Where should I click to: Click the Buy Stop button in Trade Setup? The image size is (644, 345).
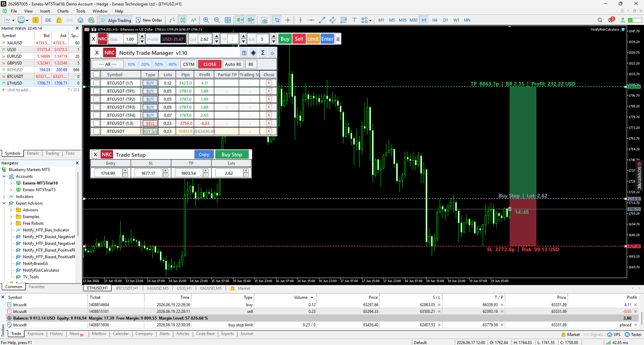coord(232,155)
